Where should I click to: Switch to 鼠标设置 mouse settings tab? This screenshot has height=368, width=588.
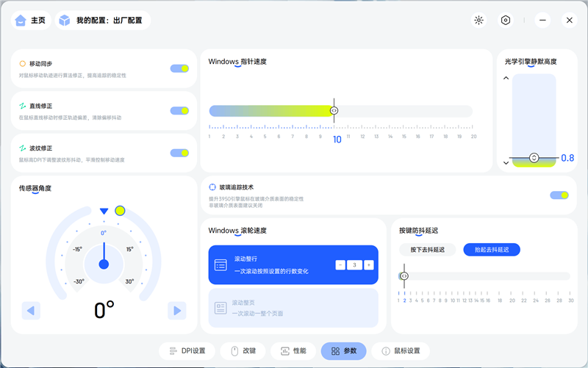pos(401,351)
